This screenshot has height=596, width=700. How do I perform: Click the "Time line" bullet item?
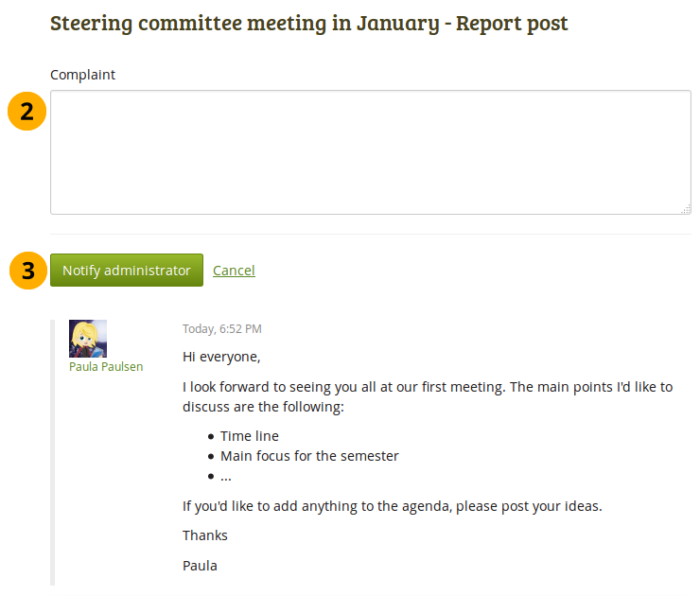point(250,436)
